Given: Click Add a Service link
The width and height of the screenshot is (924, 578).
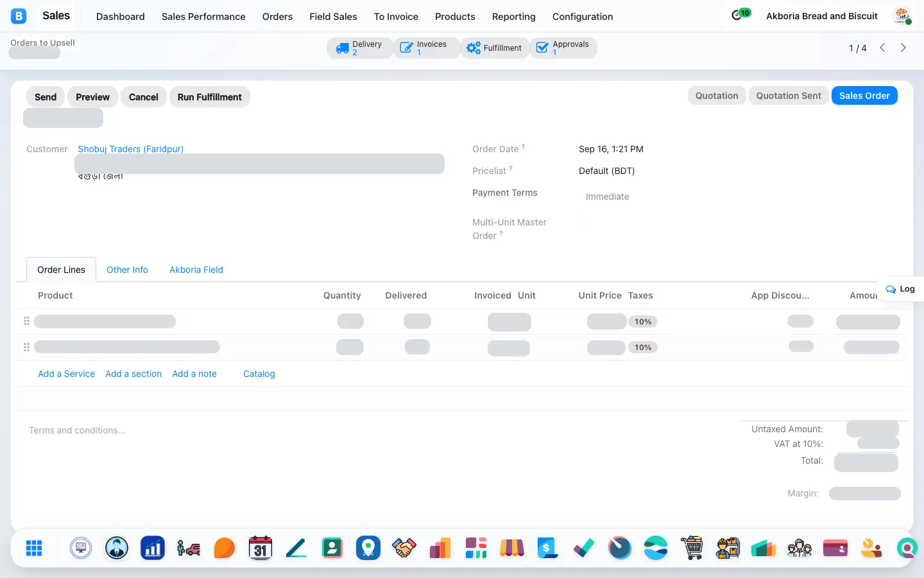Looking at the screenshot, I should (66, 374).
